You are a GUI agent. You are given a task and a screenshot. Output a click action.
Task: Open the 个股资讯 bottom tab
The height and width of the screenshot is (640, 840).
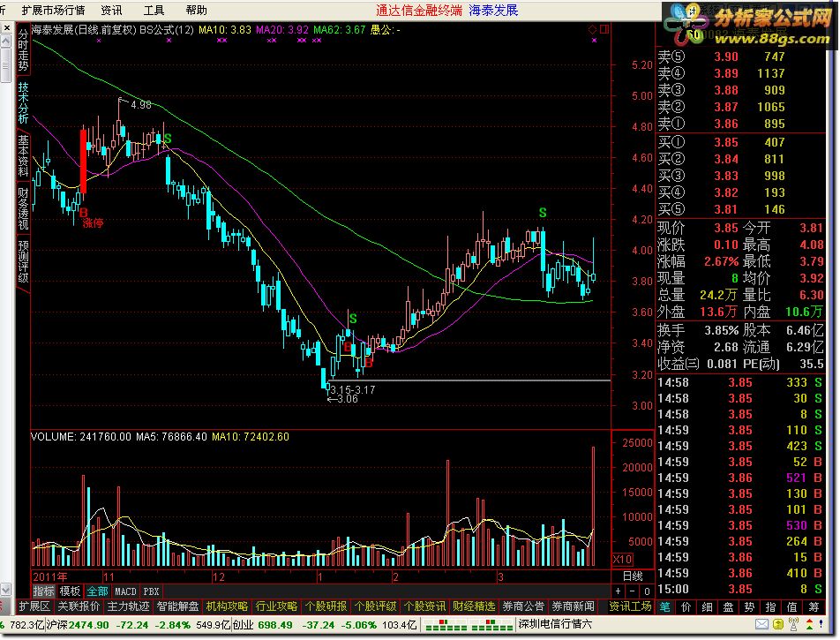[x=424, y=606]
